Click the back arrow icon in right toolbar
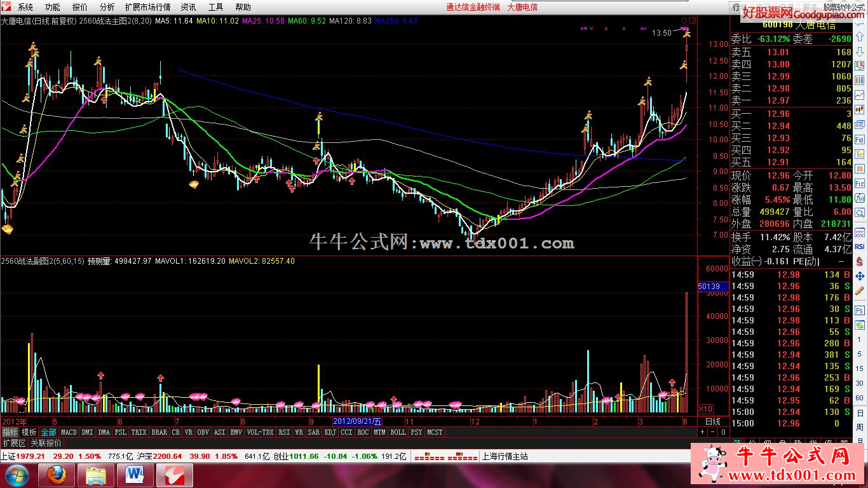 (860, 24)
